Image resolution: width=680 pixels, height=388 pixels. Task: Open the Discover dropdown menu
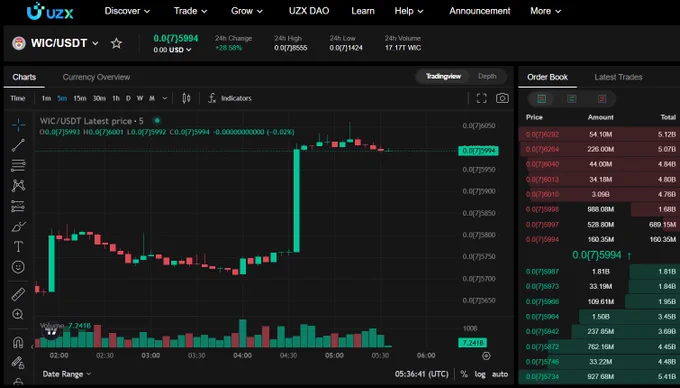tap(127, 11)
